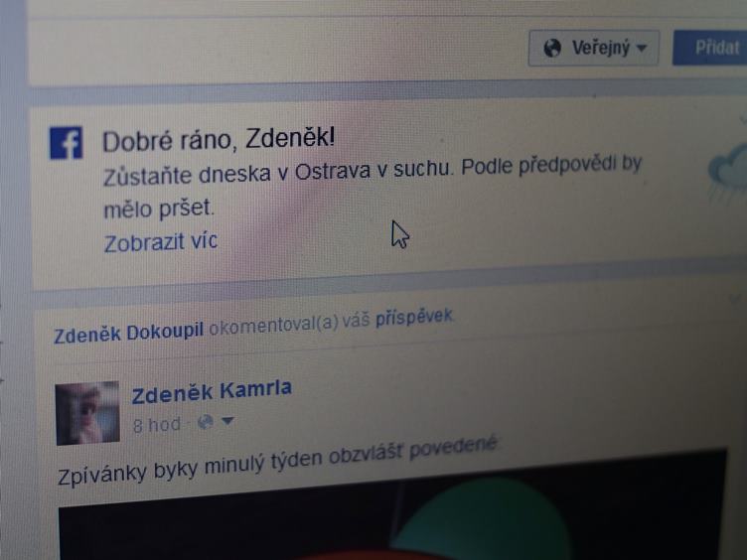747x560 pixels.
Task: Click the Dobré ráno, Zdeněk! greeting heading
Action: pyautogui.click(x=219, y=140)
